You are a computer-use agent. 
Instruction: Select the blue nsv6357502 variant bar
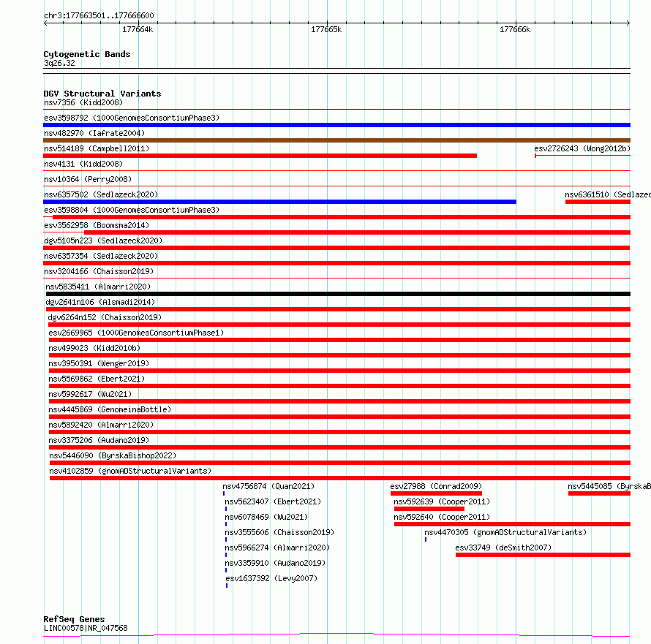280,202
